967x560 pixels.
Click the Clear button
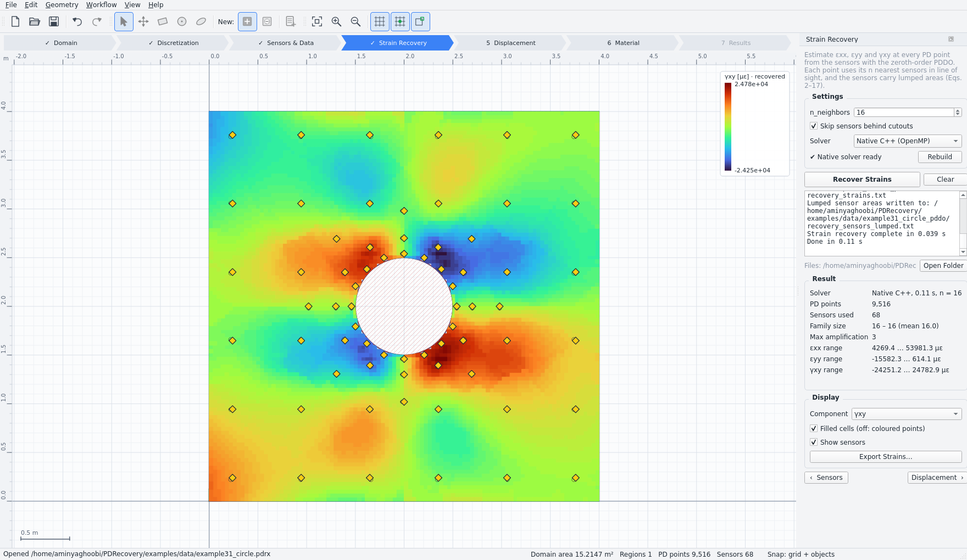point(945,180)
